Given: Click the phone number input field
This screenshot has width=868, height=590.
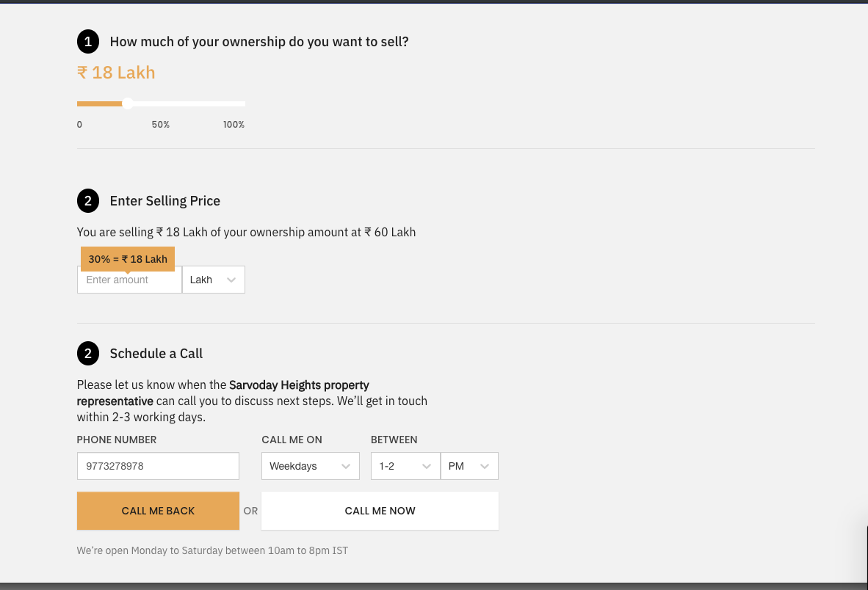Looking at the screenshot, I should 158,466.
